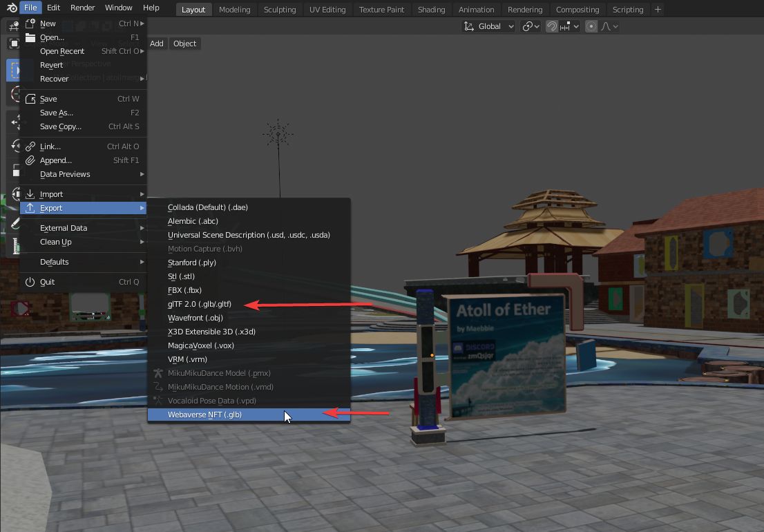Select glTF 2.0 (.glb/.gltf) export option
Viewport: 764px width, 532px height.
click(x=199, y=304)
